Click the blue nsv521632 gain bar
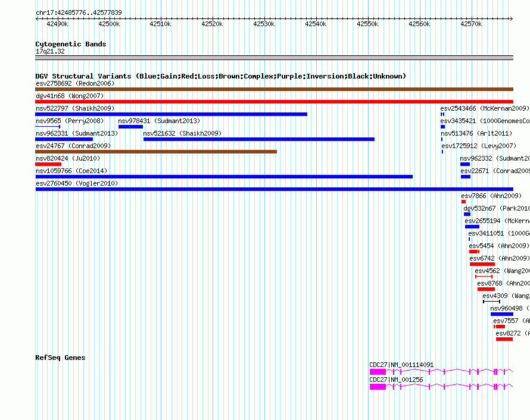The width and height of the screenshot is (530, 420). (x=259, y=139)
